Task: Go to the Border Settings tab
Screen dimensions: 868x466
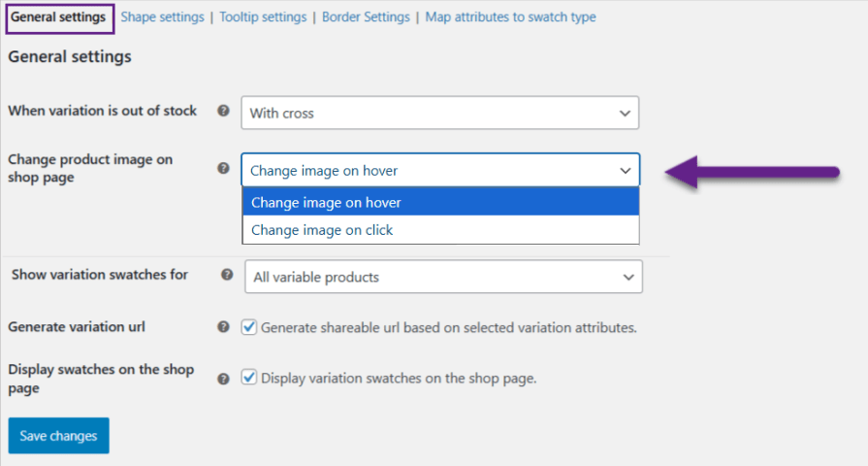Action: [x=366, y=17]
